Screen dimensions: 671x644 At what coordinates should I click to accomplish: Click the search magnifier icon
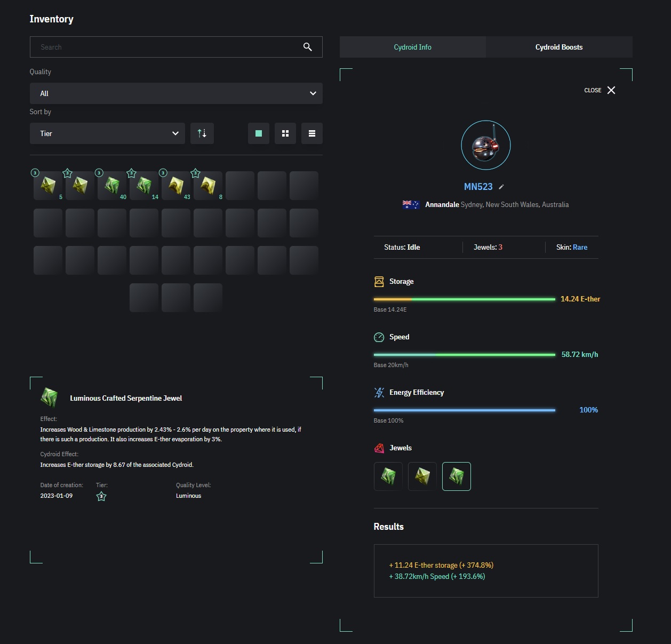(x=307, y=47)
